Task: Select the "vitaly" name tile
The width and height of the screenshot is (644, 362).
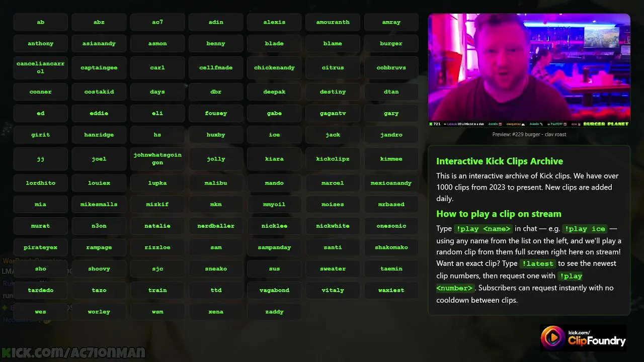Action: [333, 291]
